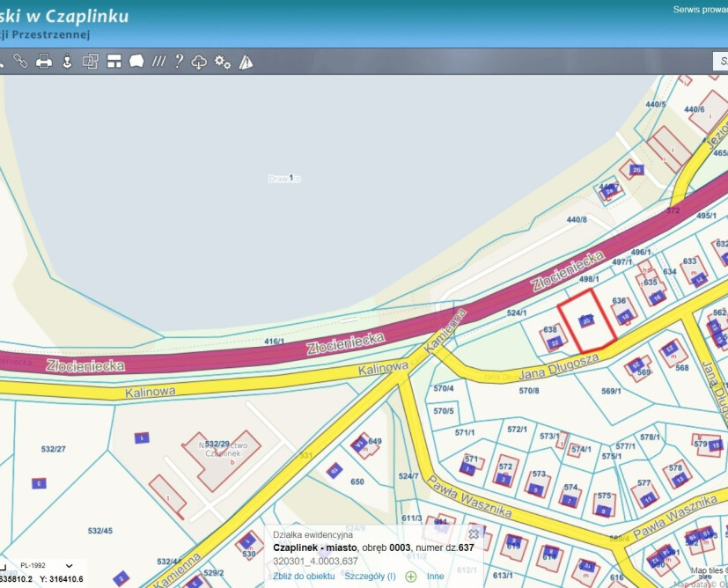Open the print map tool

tap(43, 62)
